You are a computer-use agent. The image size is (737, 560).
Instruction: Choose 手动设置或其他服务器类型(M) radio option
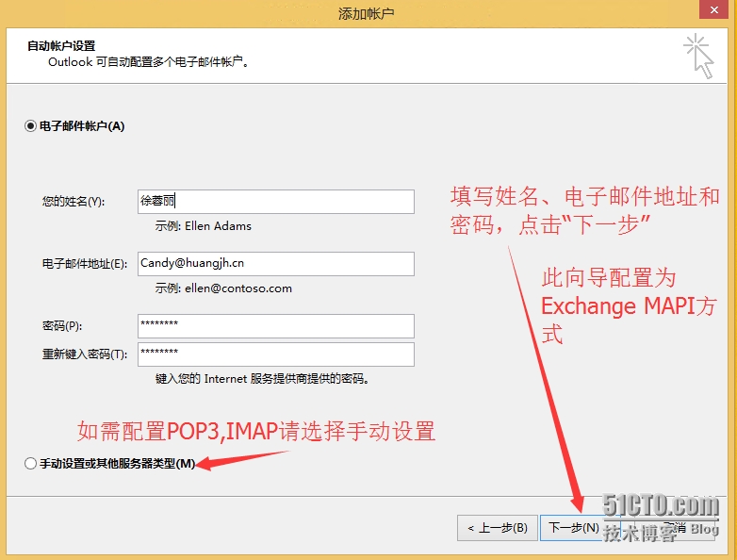(x=31, y=464)
